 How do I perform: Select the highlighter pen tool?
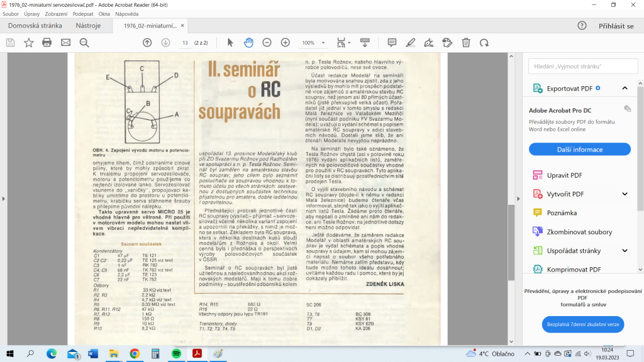pos(411,43)
